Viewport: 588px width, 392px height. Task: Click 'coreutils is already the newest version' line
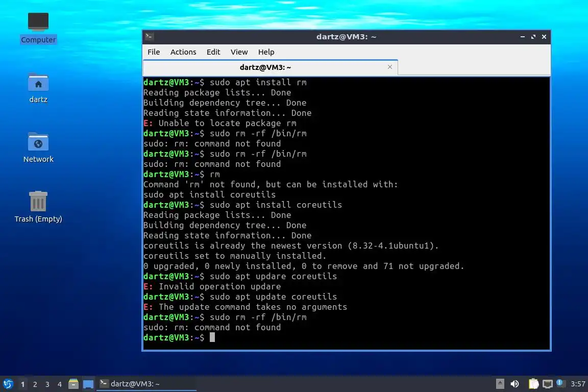pyautogui.click(x=291, y=246)
